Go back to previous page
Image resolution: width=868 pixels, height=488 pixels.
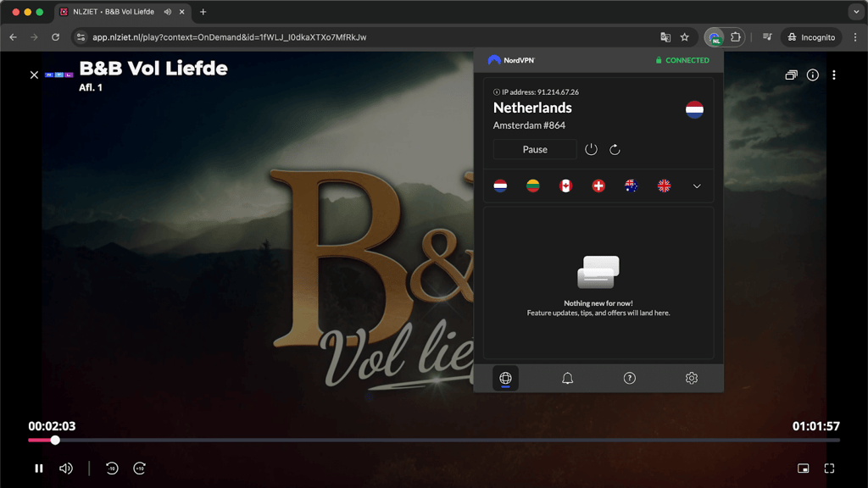(14, 37)
